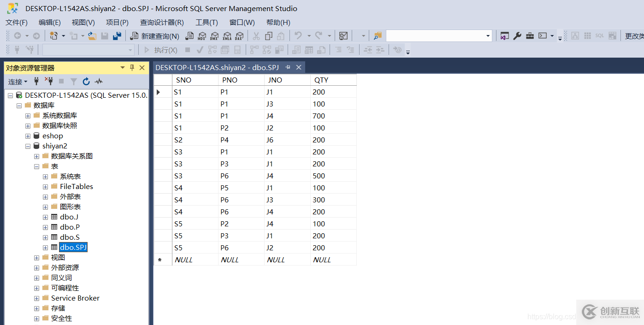The width and height of the screenshot is (644, 325).
Task: Click the Save All disks icon
Action: [117, 35]
